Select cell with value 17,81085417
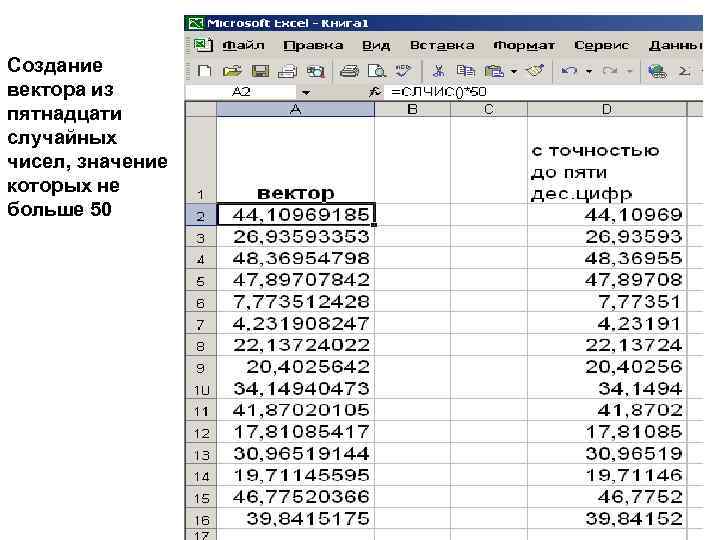This screenshot has height=540, width=720. pyautogui.click(x=296, y=432)
